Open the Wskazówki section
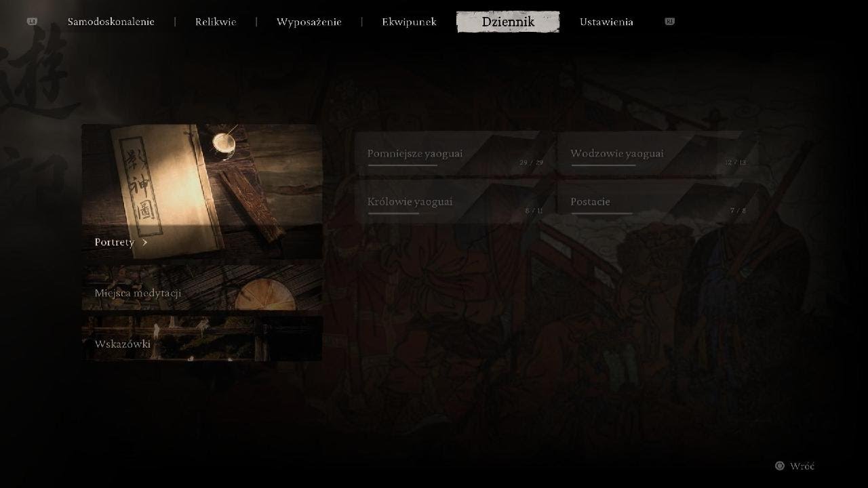Image resolution: width=868 pixels, height=488 pixels. tap(202, 338)
